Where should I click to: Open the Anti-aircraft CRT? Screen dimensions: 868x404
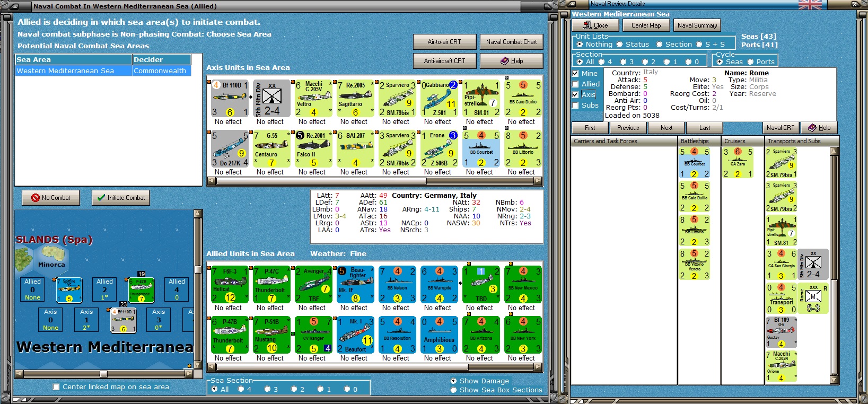(444, 61)
